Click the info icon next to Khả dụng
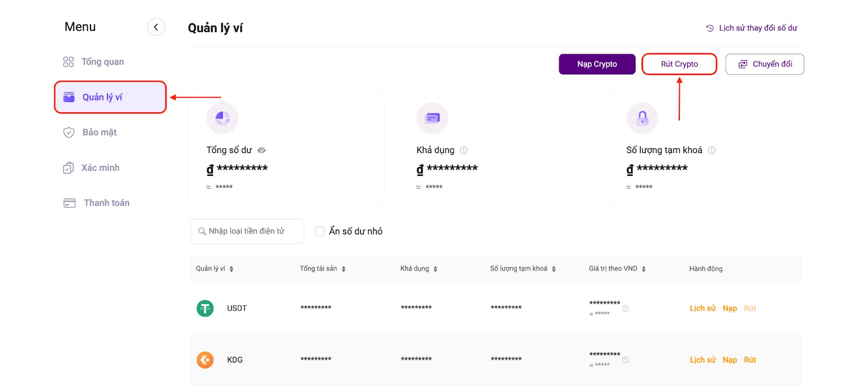Image resolution: width=868 pixels, height=386 pixels. 464,150
